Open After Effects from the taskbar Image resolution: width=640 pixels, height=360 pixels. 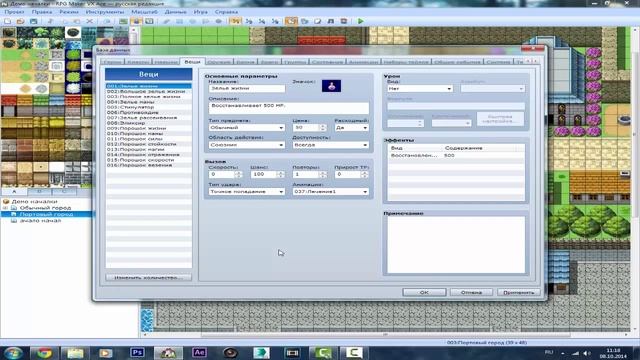coord(199,352)
